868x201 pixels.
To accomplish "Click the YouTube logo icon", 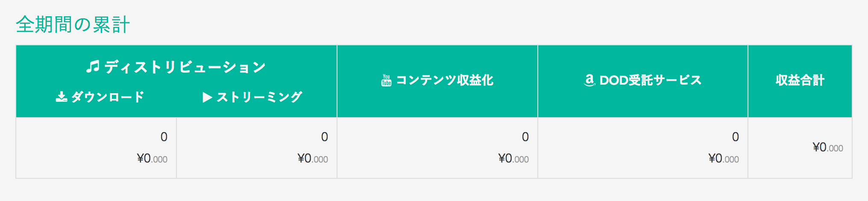I will coord(386,80).
